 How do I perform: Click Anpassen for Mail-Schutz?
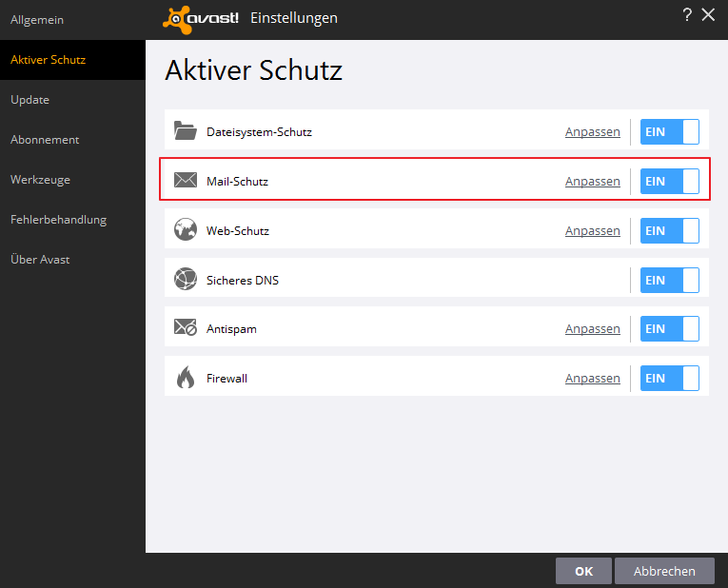coord(593,182)
